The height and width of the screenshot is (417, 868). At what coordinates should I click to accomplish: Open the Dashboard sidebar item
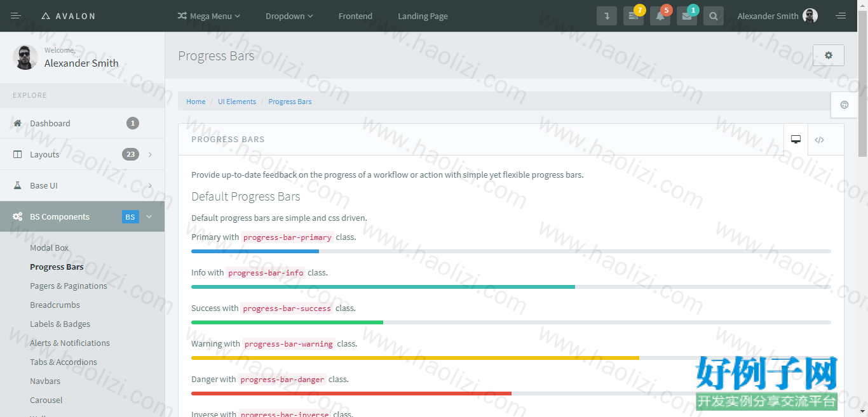[82, 123]
